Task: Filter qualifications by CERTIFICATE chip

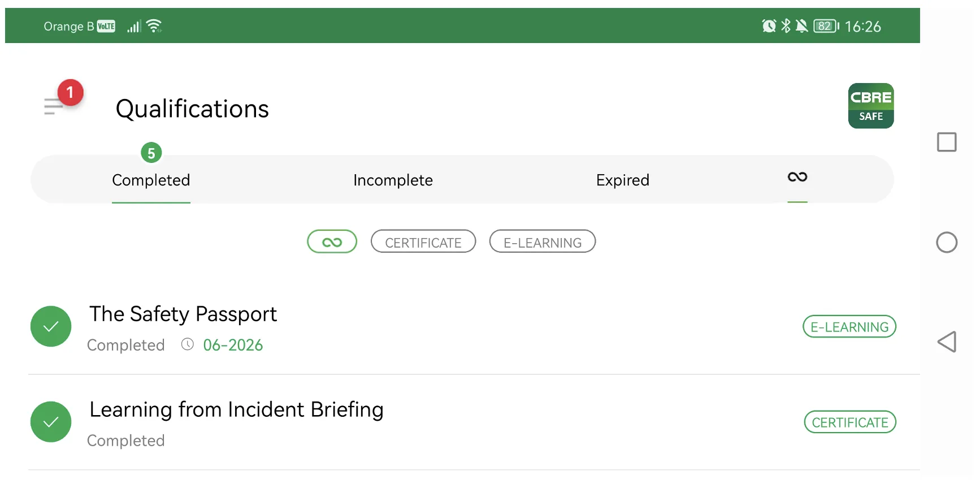Action: pos(423,241)
